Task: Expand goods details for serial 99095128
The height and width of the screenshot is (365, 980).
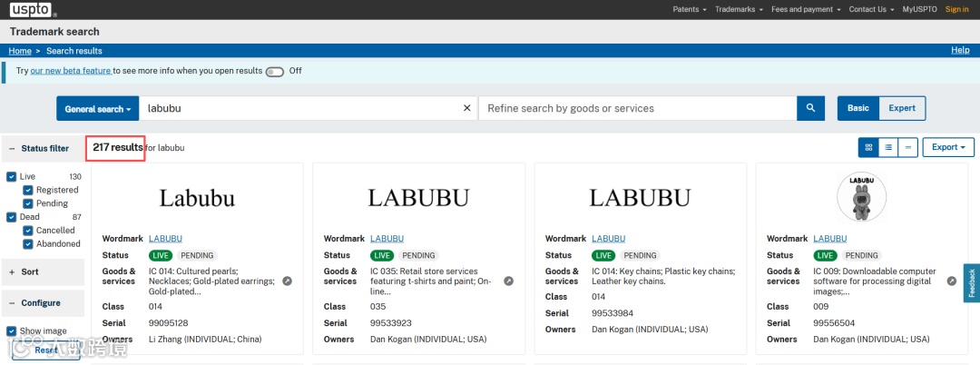Action: 287,281
